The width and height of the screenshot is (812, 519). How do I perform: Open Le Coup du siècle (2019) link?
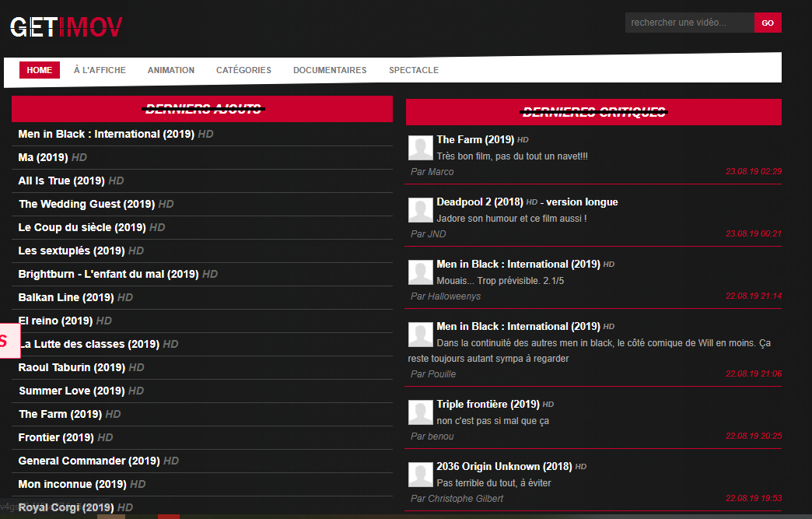coord(82,227)
